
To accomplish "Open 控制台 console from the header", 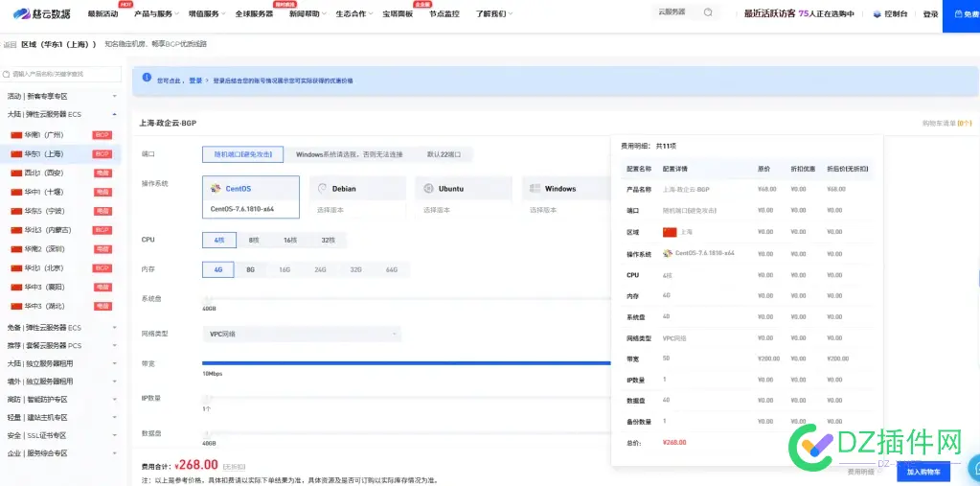I will [x=890, y=13].
